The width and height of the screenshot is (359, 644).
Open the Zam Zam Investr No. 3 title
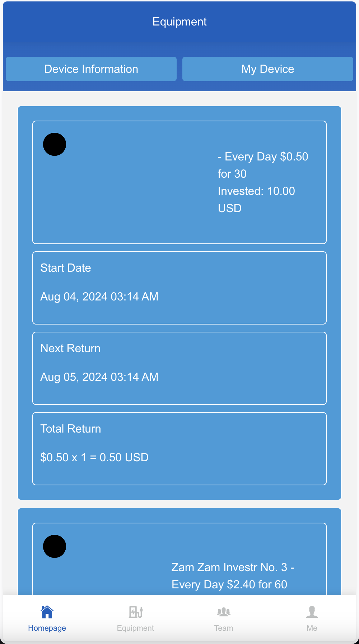click(x=233, y=567)
